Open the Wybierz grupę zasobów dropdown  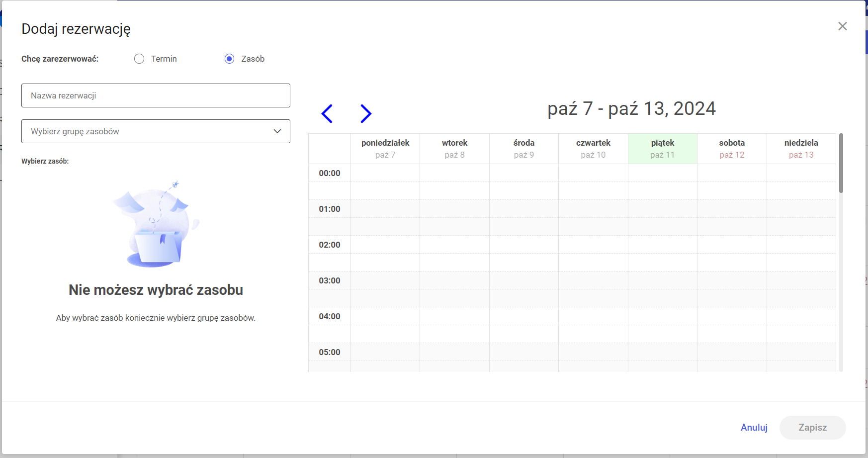[x=156, y=131]
